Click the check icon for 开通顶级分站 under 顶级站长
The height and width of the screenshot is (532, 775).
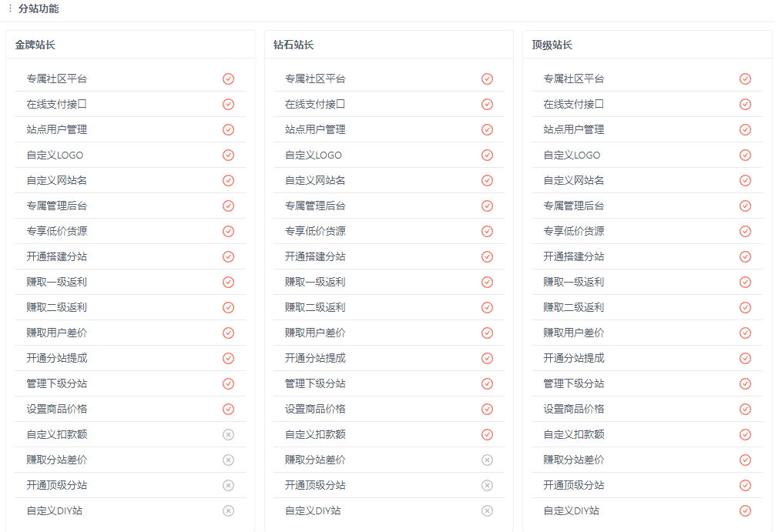pos(746,486)
